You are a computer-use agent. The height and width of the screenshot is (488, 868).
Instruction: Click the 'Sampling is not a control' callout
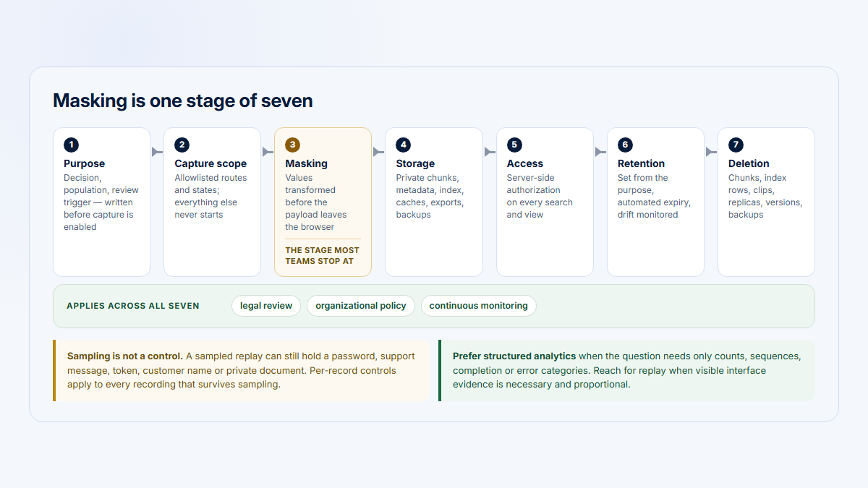242,370
